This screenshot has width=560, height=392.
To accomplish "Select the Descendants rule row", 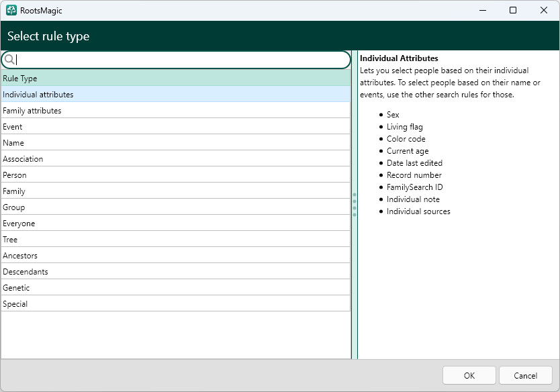I will click(176, 271).
